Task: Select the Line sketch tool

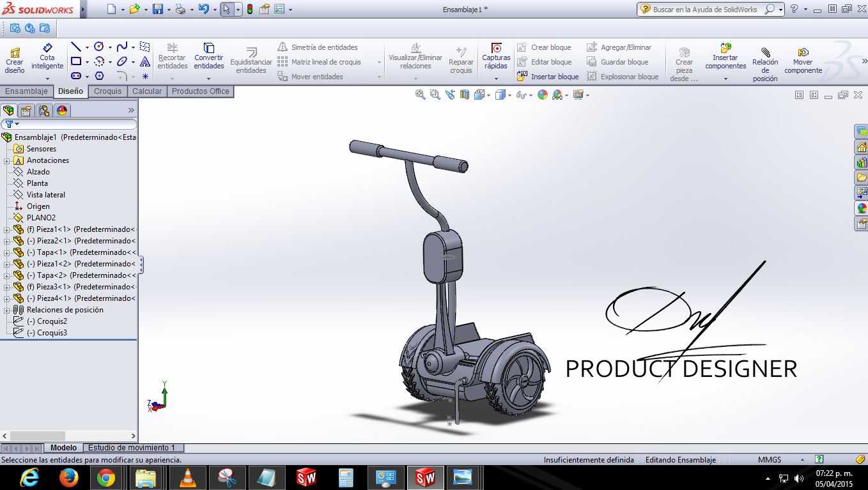Action: 76,47
